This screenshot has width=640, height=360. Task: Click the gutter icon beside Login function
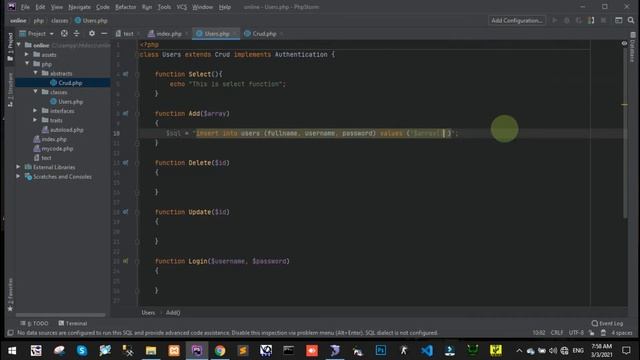point(125,261)
